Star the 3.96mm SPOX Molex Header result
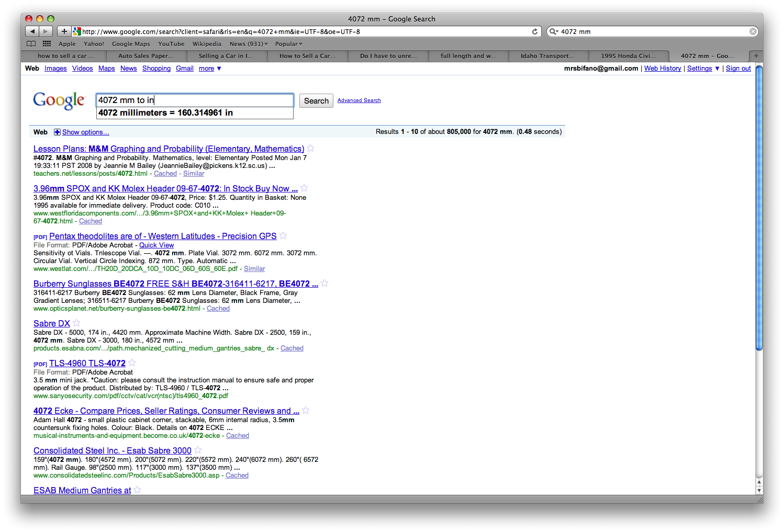This screenshot has width=784, height=532. tap(304, 188)
